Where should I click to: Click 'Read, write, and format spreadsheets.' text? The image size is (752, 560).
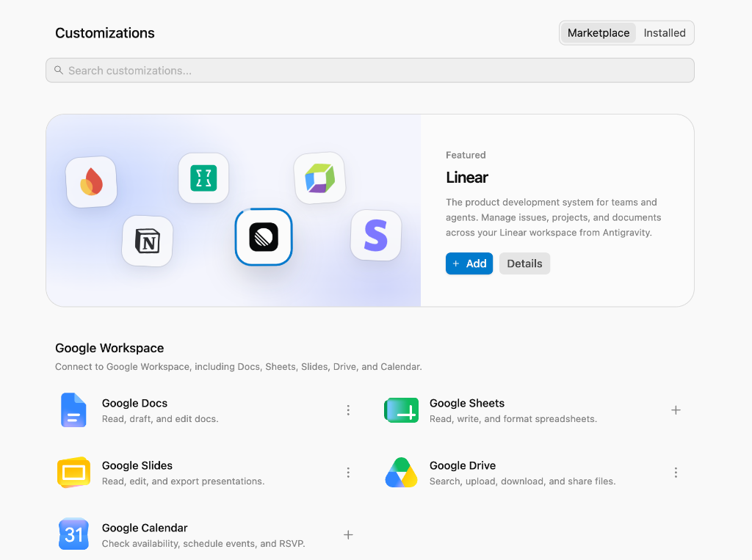pyautogui.click(x=513, y=419)
